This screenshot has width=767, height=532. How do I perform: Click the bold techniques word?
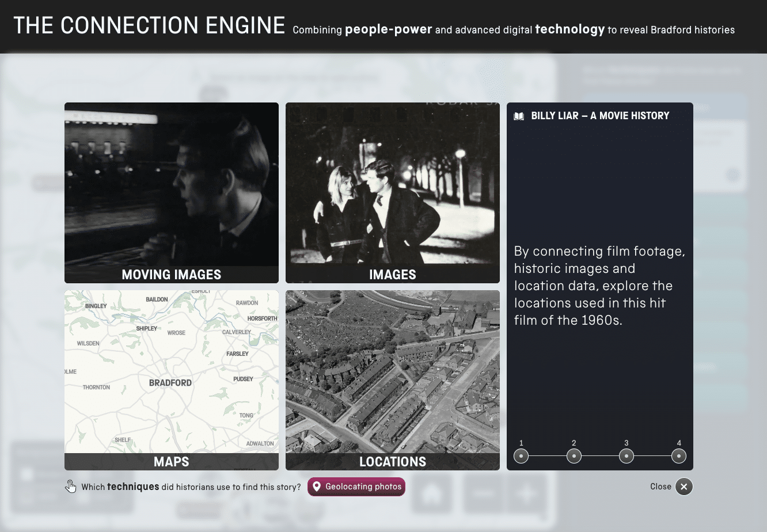pyautogui.click(x=133, y=487)
